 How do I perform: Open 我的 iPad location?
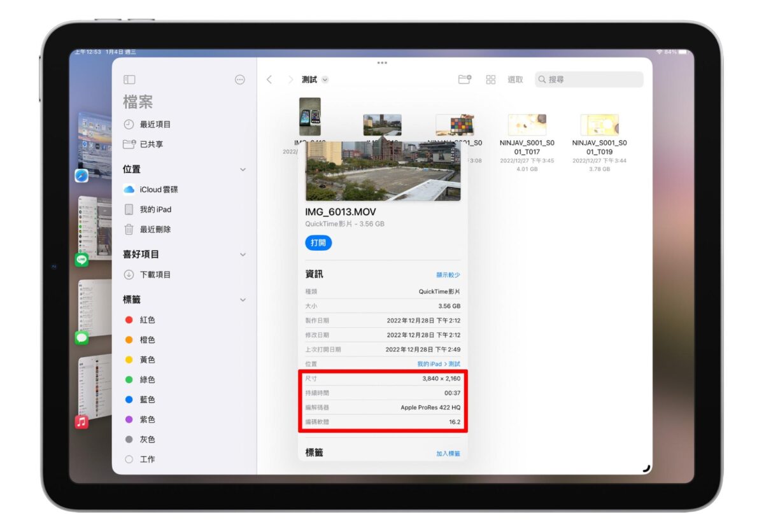pos(148,209)
